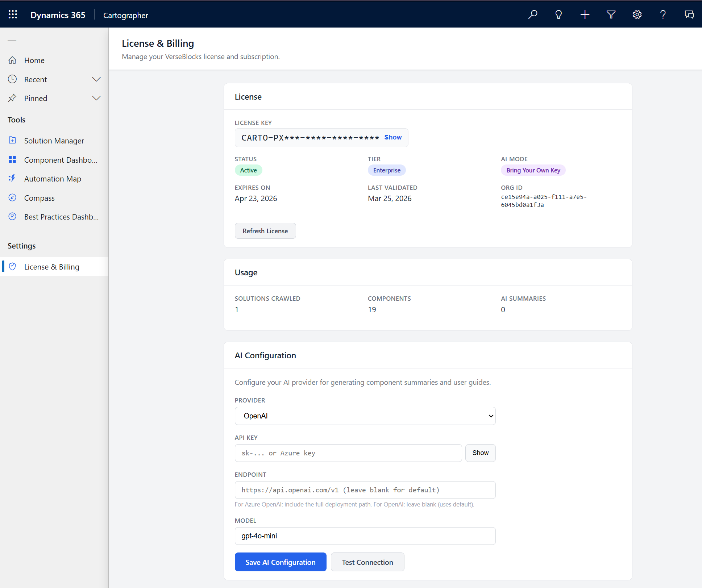Screen dimensions: 702x588
Task: Open Solution Manager page
Action: click(x=54, y=141)
